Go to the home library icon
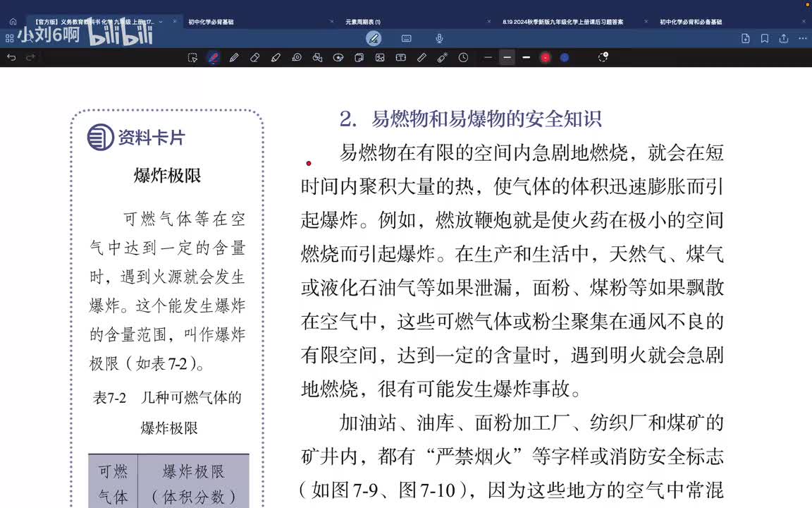Image resolution: width=812 pixels, height=508 pixels. tap(13, 22)
